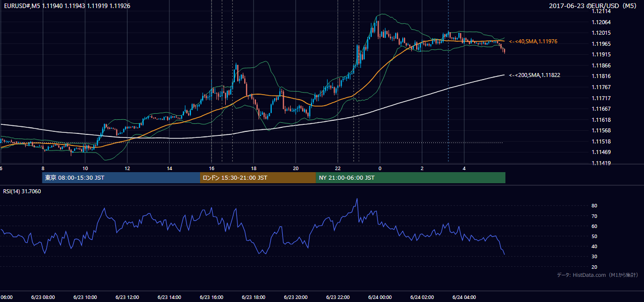Click hour marker 10 under price chart
This screenshot has height=302, width=644.
click(x=85, y=168)
